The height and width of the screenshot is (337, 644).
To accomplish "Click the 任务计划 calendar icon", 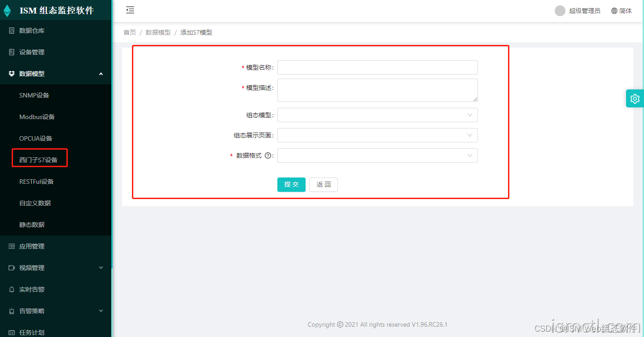I will [x=12, y=333].
